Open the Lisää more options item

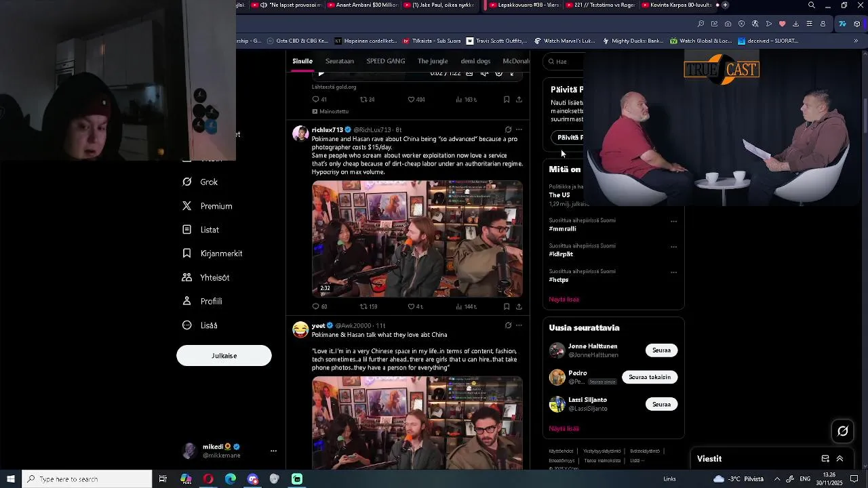click(x=200, y=325)
